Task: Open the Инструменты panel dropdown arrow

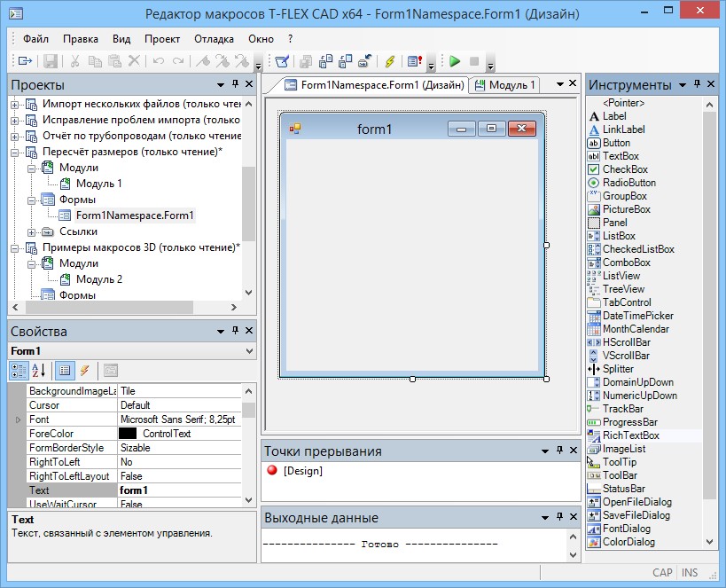Action: click(x=682, y=85)
